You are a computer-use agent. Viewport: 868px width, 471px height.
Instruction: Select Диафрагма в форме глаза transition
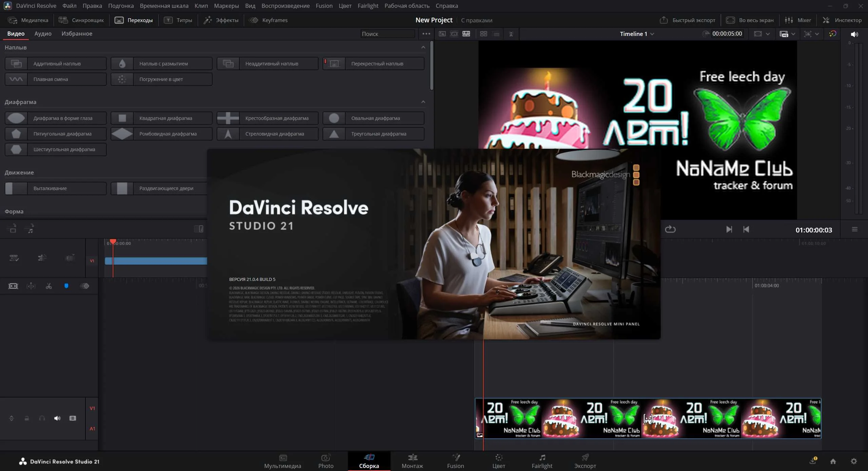pos(56,118)
